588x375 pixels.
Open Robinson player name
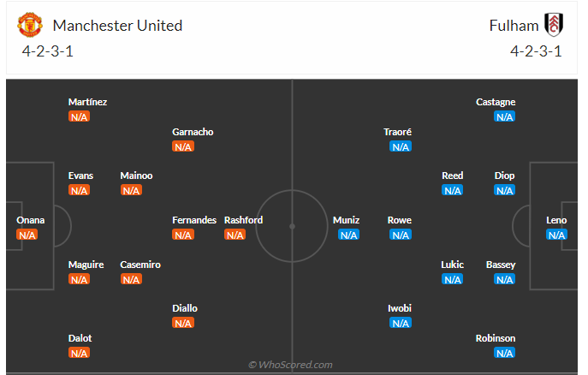coord(496,338)
